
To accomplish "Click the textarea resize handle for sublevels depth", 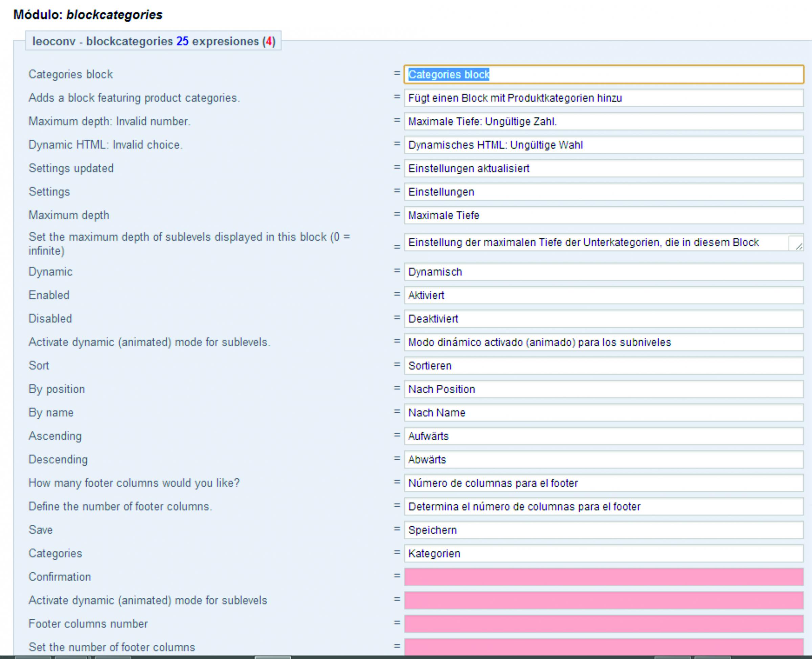I will click(799, 246).
